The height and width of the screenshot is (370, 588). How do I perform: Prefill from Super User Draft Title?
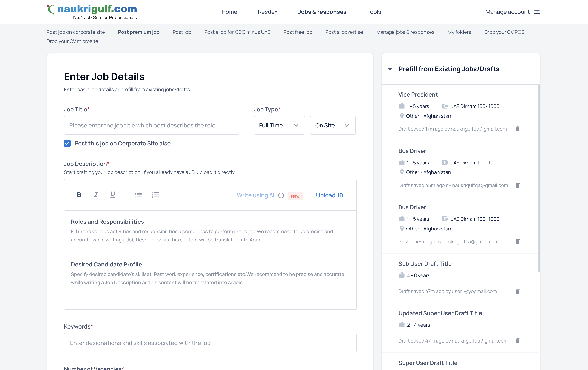pyautogui.click(x=428, y=363)
